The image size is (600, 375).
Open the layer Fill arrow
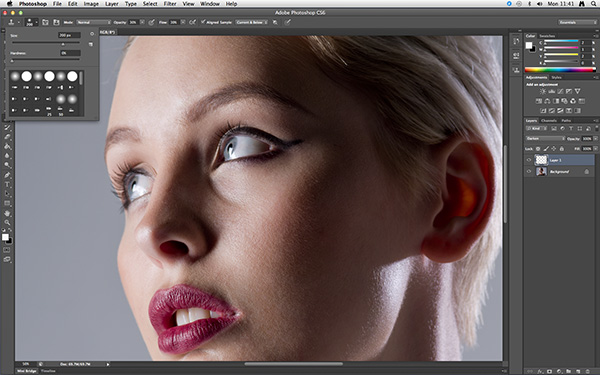[x=596, y=148]
